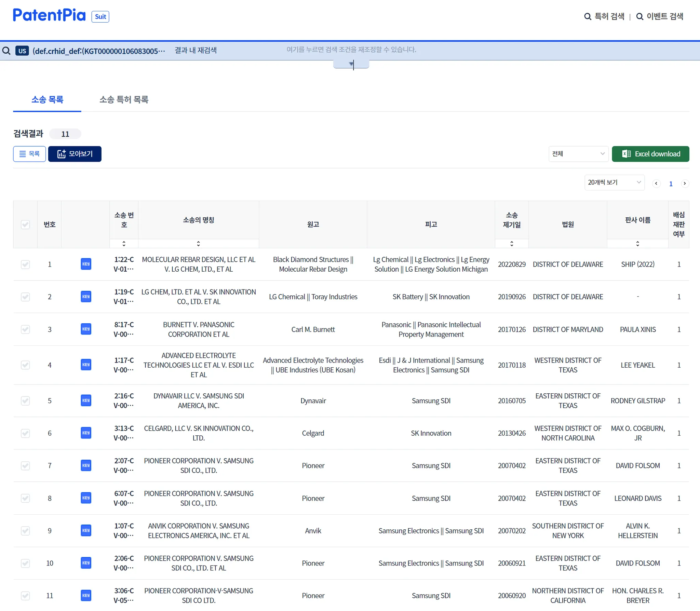This screenshot has height=611, width=700.
Task: Check the checkbox for row 2
Action: pyautogui.click(x=25, y=297)
